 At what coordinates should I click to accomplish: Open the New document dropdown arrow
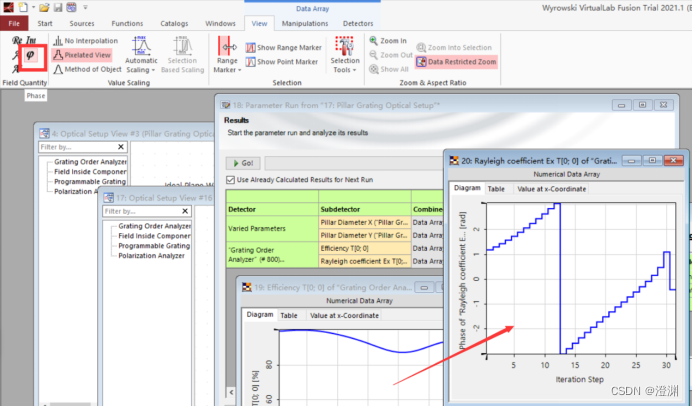pos(33,8)
